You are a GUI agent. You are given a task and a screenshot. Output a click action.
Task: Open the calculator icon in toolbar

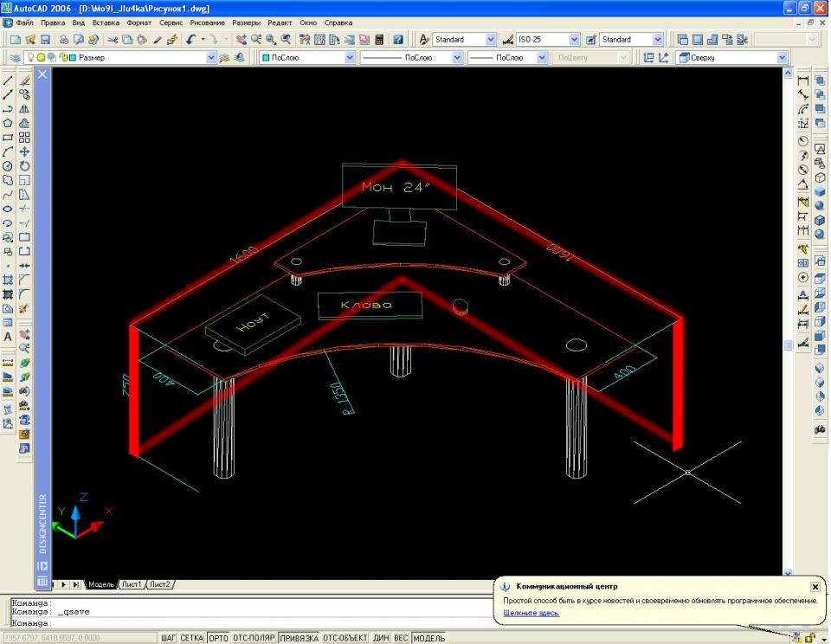click(x=379, y=40)
